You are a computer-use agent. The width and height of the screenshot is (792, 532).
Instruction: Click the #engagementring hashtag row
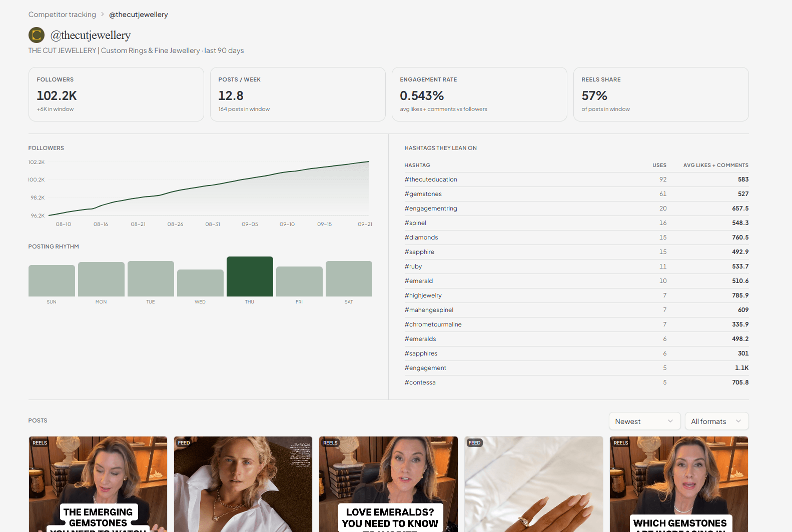(x=576, y=208)
